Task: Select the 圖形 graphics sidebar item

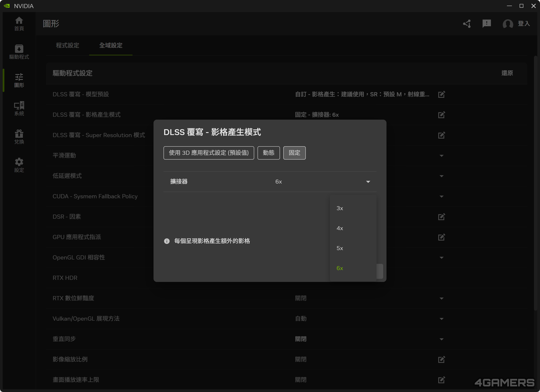Action: [19, 80]
